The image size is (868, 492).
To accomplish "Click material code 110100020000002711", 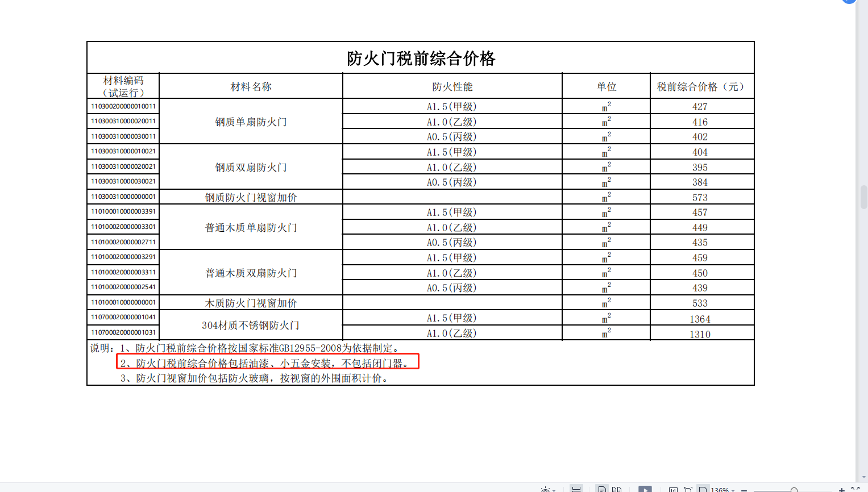I will [x=123, y=242].
